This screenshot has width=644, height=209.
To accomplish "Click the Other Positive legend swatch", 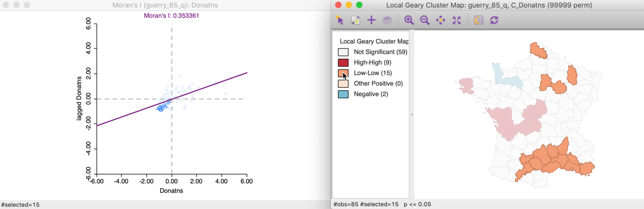I will tap(343, 84).
